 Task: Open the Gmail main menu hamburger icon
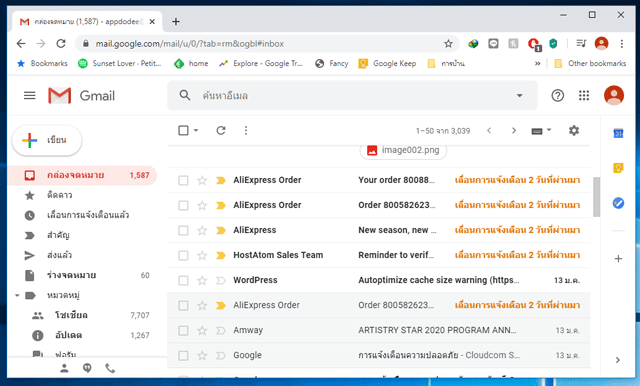tap(29, 95)
